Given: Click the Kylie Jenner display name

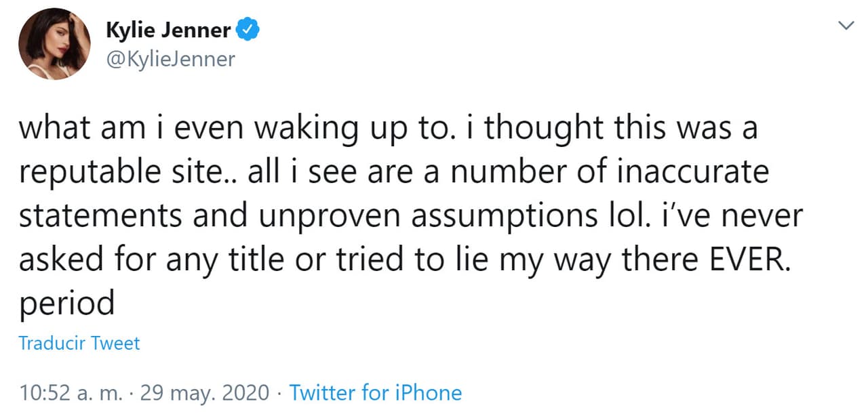Looking at the screenshot, I should click(x=167, y=28).
